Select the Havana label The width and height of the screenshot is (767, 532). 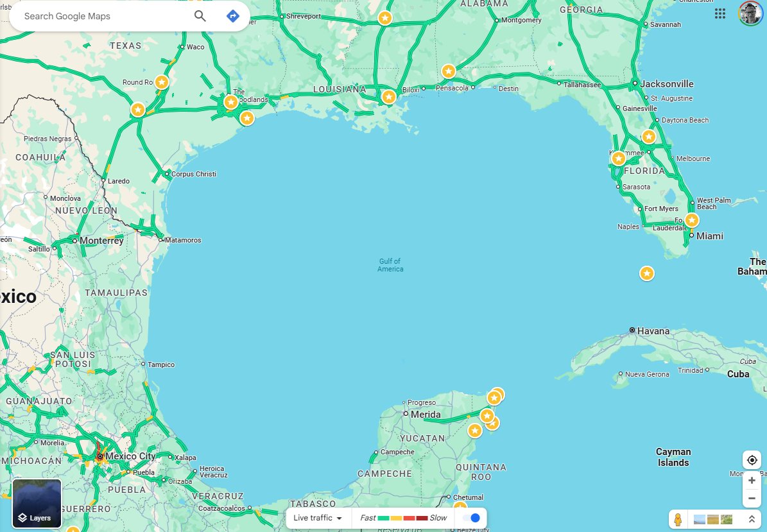(653, 331)
